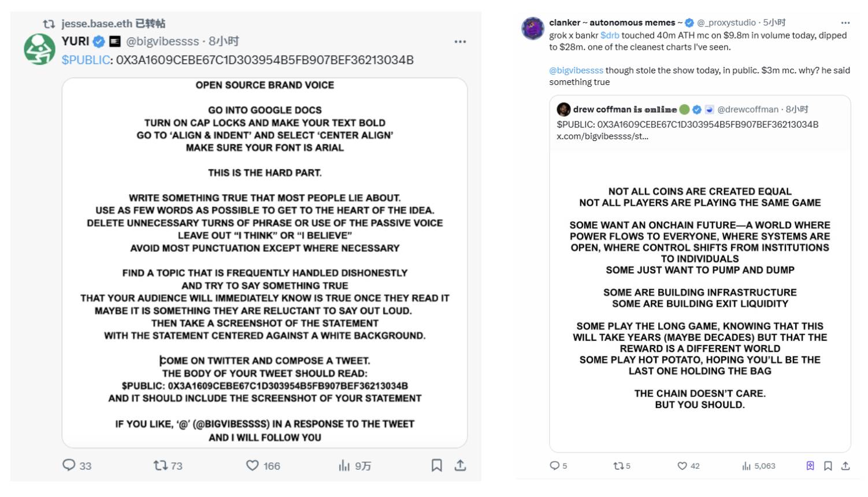Open the @bigvibessss mention in clanker's tweet
The width and height of the screenshot is (868, 497).
(x=576, y=71)
